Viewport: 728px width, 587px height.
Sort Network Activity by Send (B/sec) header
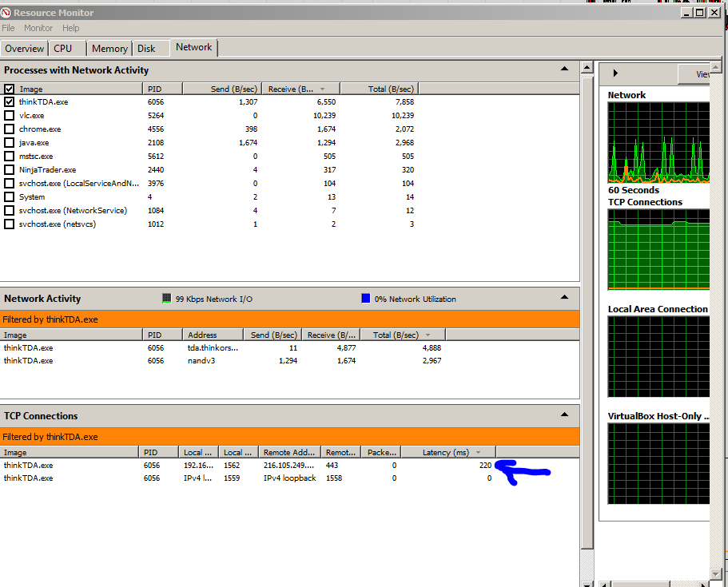click(x=273, y=335)
